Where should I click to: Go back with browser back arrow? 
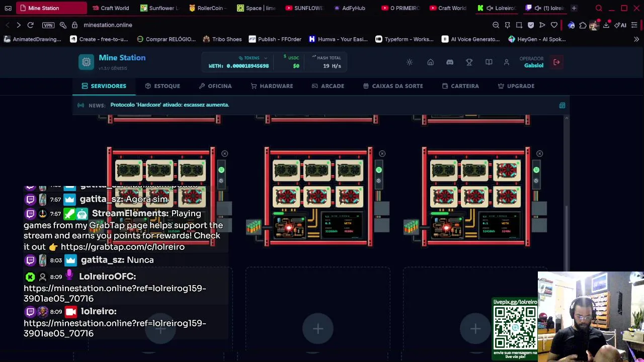(x=7, y=25)
